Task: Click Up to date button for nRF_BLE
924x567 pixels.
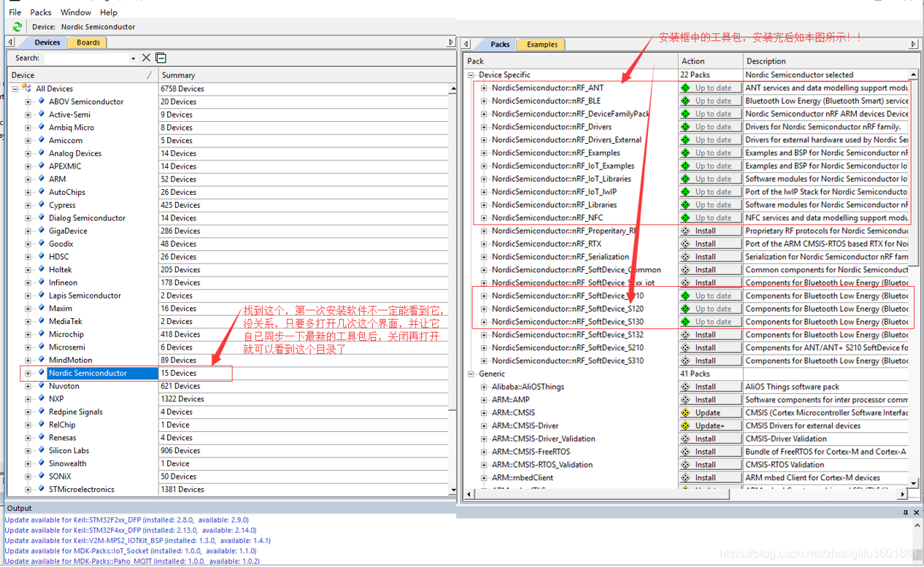Action: pyautogui.click(x=710, y=101)
